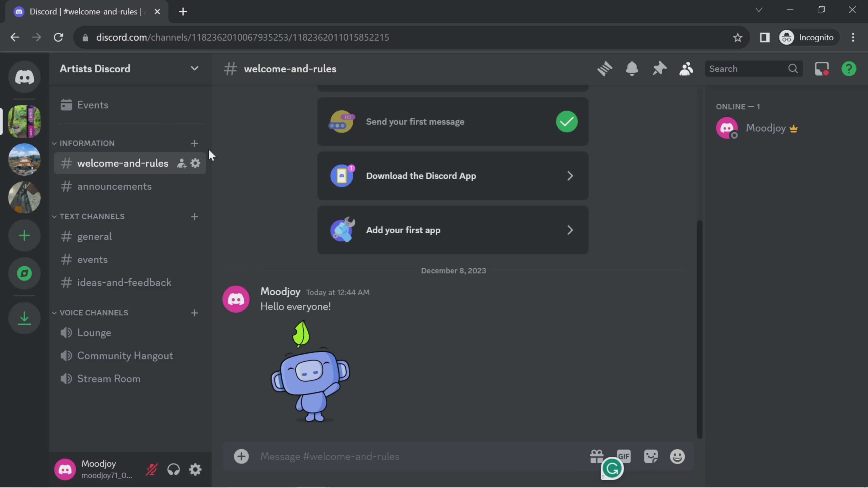Switch to general channel

pyautogui.click(x=130, y=236)
